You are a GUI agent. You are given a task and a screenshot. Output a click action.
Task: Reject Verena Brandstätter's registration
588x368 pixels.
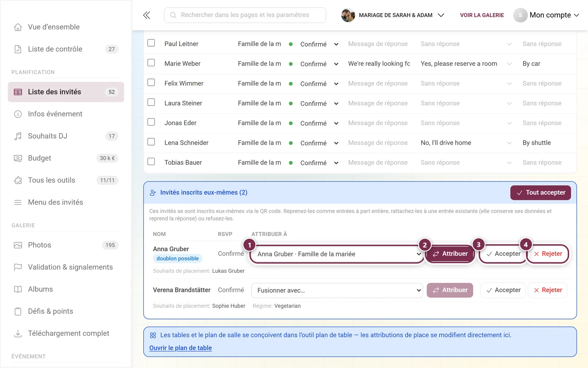548,290
